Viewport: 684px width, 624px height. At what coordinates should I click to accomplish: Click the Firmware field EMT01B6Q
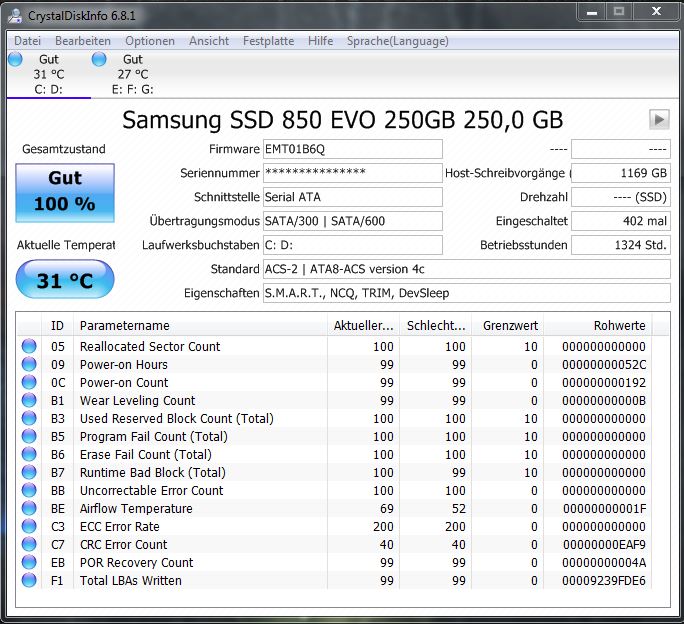[352, 149]
